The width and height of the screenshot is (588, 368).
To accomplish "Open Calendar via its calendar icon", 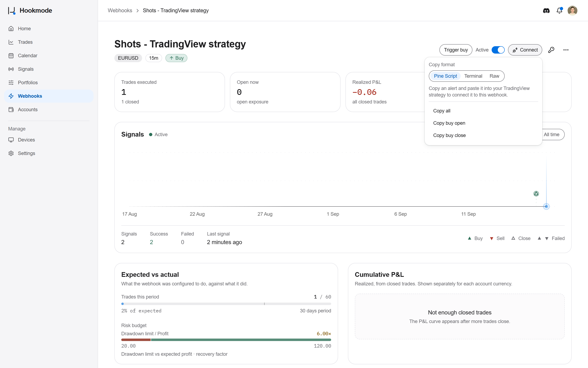I will [x=11, y=55].
